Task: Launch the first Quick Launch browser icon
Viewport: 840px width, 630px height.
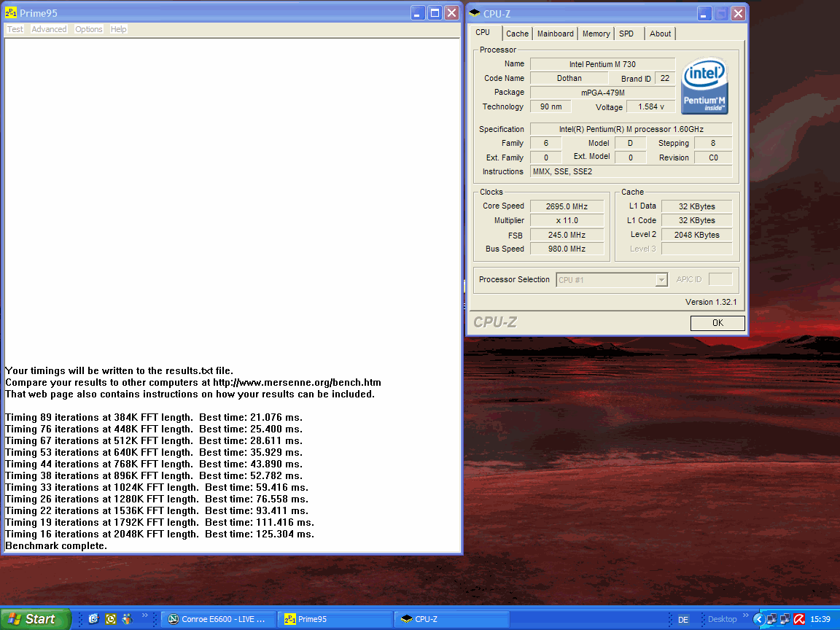Action: pos(94,619)
